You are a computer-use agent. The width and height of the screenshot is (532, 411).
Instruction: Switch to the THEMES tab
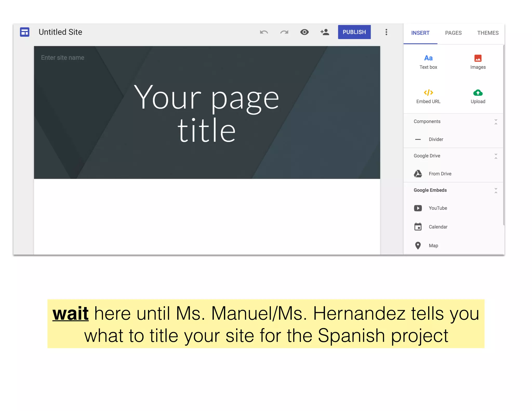coord(488,33)
